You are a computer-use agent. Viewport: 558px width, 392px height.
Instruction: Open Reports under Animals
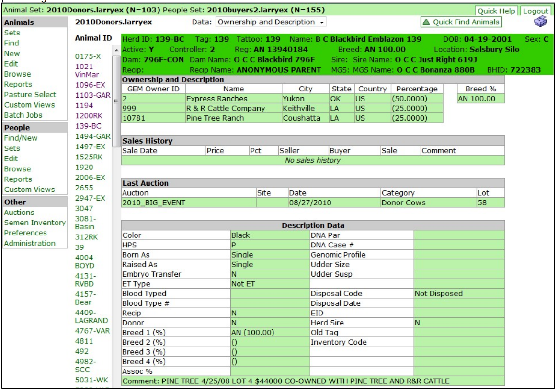[x=18, y=84]
